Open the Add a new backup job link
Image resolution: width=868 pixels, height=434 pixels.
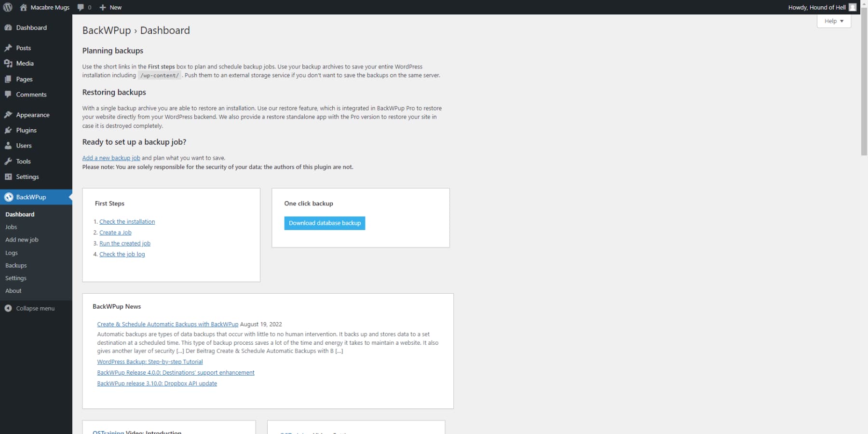[111, 158]
